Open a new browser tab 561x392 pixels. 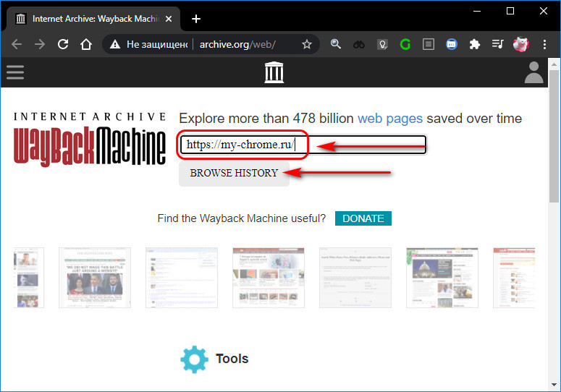point(196,19)
